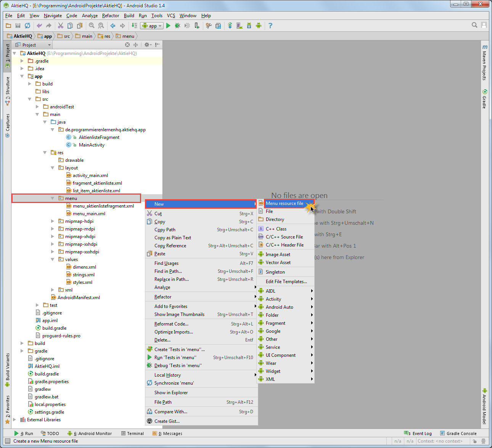The width and height of the screenshot is (492, 448).
Task: Open the Build menu in menu bar
Action: [x=129, y=16]
